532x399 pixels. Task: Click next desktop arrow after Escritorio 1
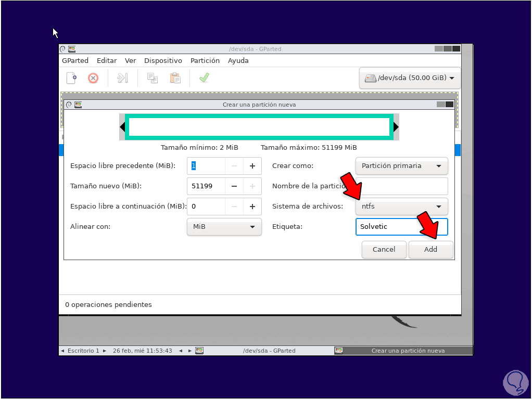coord(105,351)
